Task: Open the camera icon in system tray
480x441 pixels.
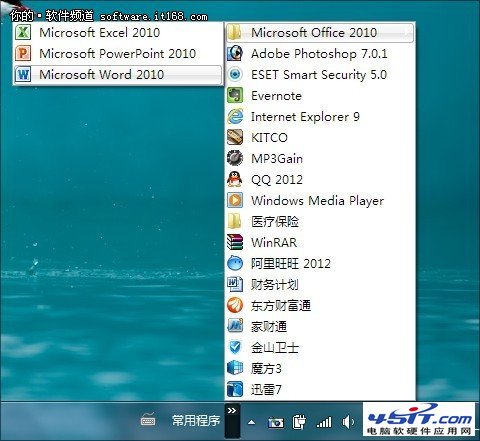Action: (x=276, y=423)
